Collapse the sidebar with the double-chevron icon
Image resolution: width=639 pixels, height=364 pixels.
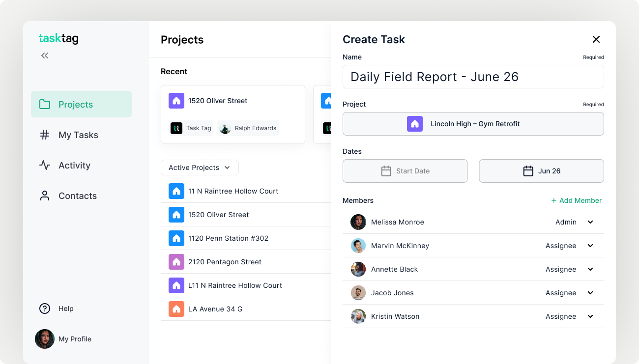click(44, 55)
